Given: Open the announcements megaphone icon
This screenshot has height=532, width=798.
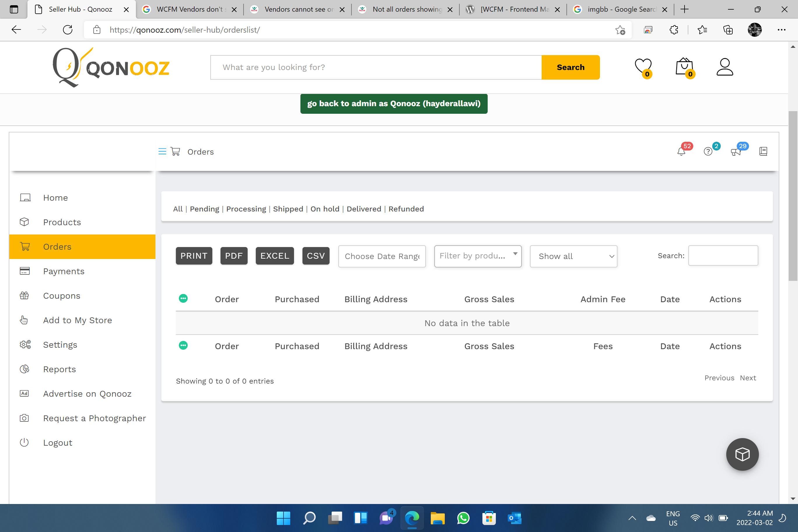Looking at the screenshot, I should pos(736,151).
